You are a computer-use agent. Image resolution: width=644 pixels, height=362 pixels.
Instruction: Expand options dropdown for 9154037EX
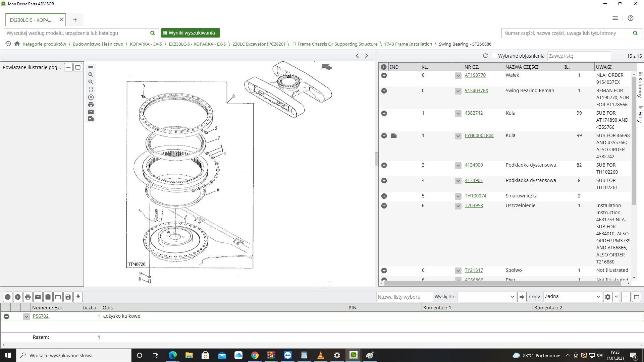458,91
